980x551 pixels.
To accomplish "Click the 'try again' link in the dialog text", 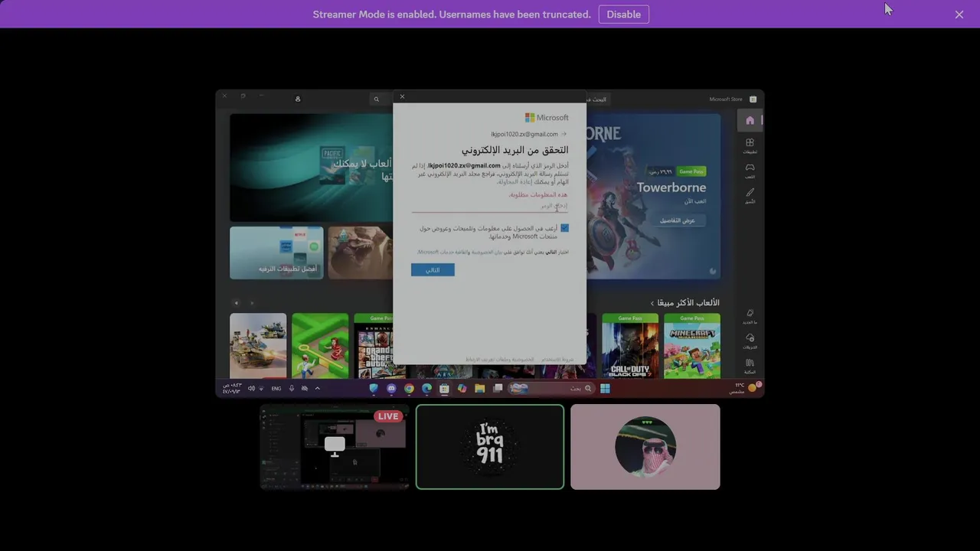I will click(x=516, y=182).
